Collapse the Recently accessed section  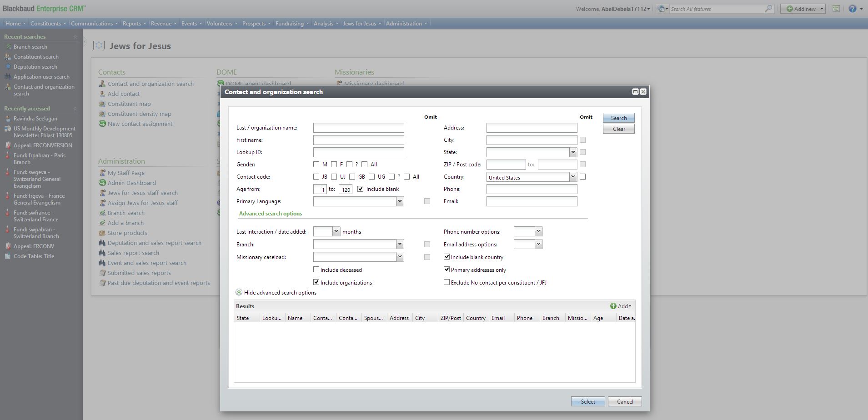pyautogui.click(x=75, y=109)
